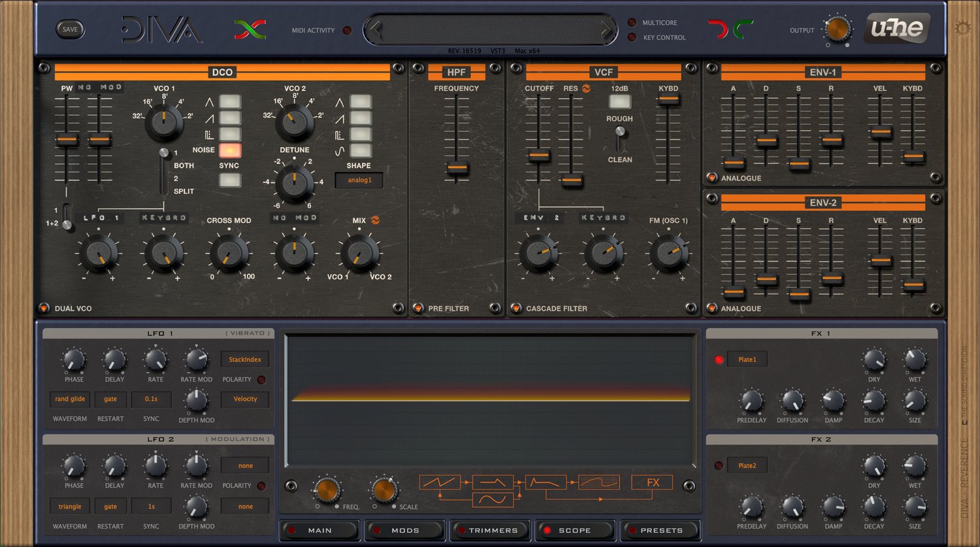Click the envelope signal flow icon
The width and height of the screenshot is (980, 547).
(546, 482)
